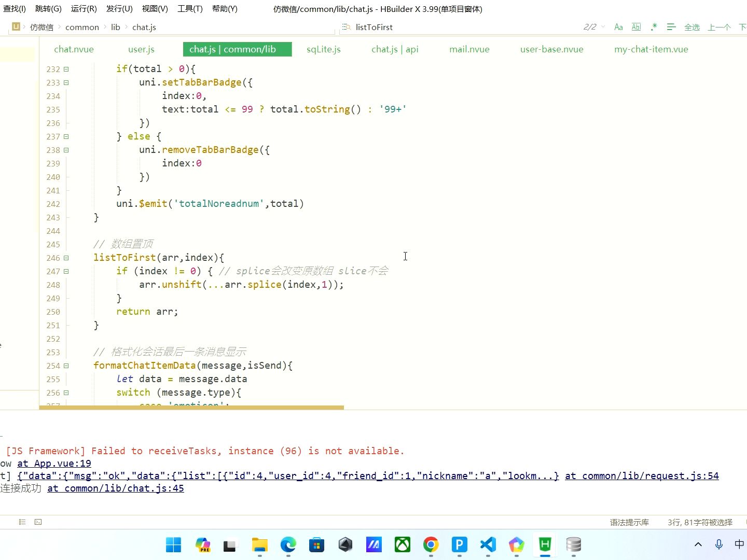Screen dimensions: 747x560
Task: Open Microsoft Edge from the taskbar
Action: tap(288, 544)
